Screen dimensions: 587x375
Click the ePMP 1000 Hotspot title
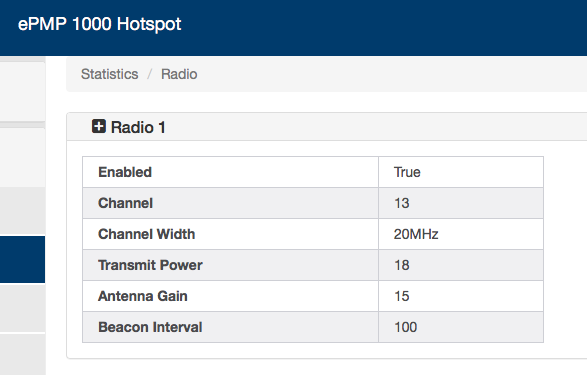pos(100,24)
